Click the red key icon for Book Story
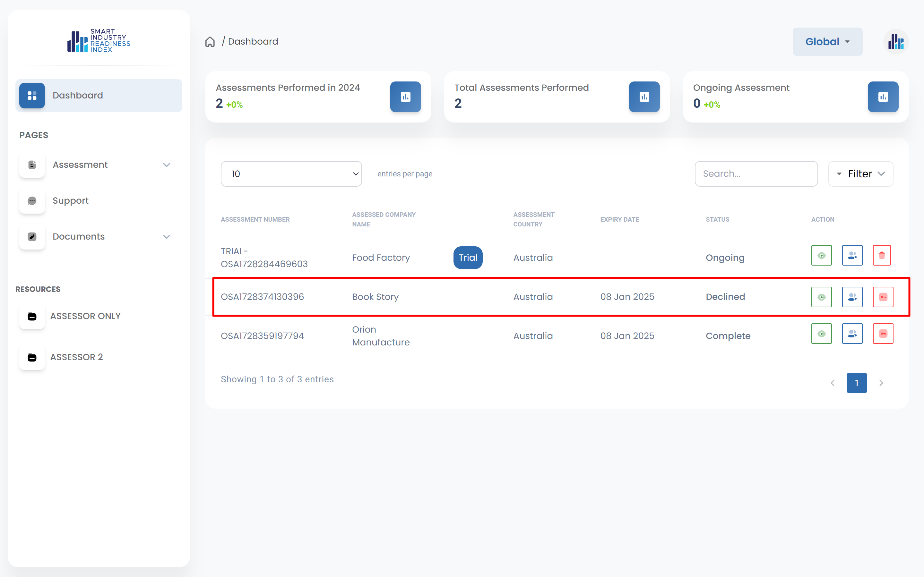 click(x=883, y=297)
